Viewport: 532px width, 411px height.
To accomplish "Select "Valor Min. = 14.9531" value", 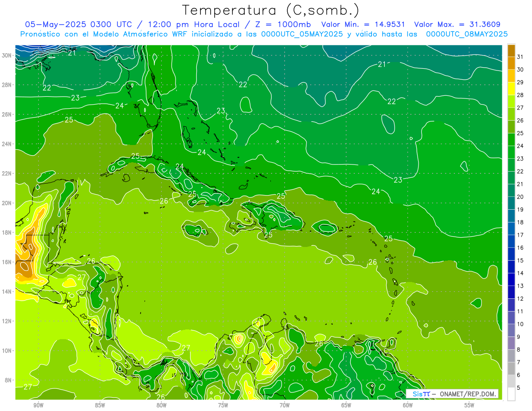I will coord(364,24).
